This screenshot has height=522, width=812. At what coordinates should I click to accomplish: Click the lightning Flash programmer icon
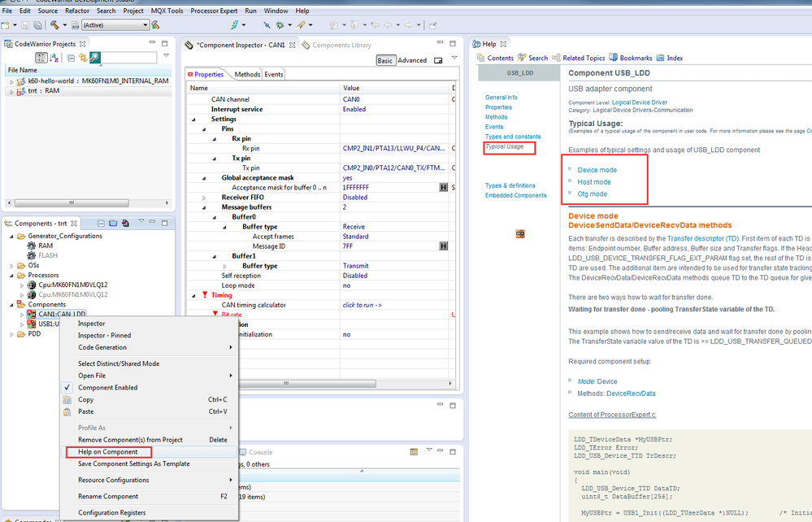[235, 25]
